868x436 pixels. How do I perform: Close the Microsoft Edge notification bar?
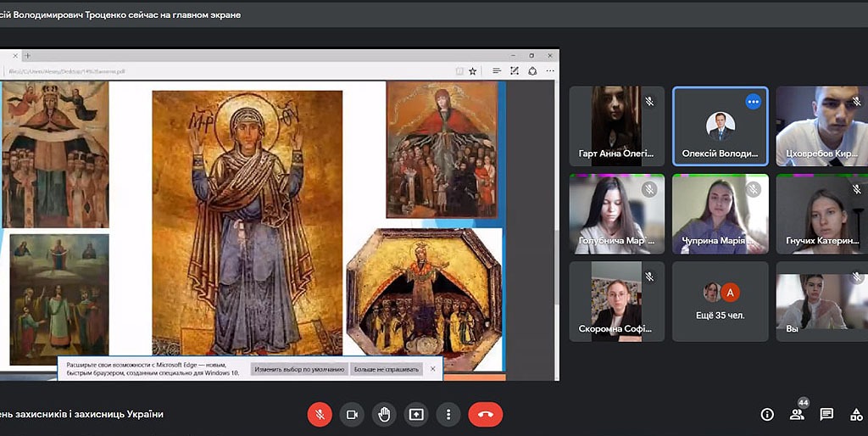432,369
